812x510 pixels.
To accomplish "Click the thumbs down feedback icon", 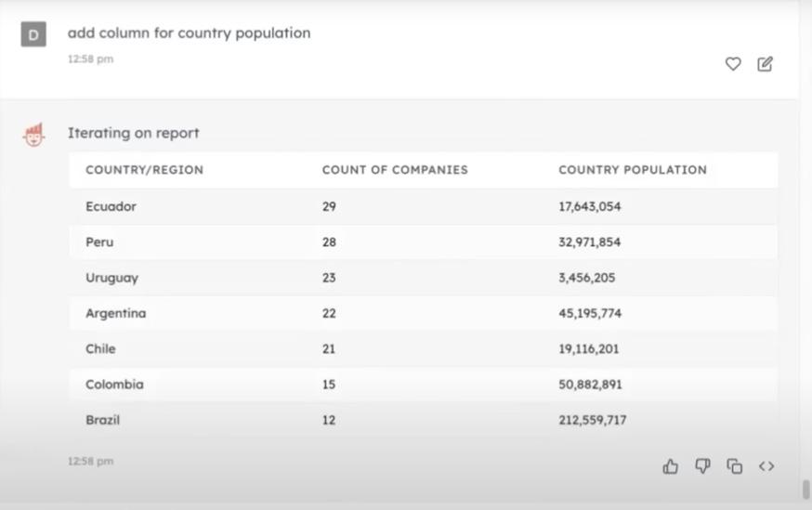I will coord(702,466).
